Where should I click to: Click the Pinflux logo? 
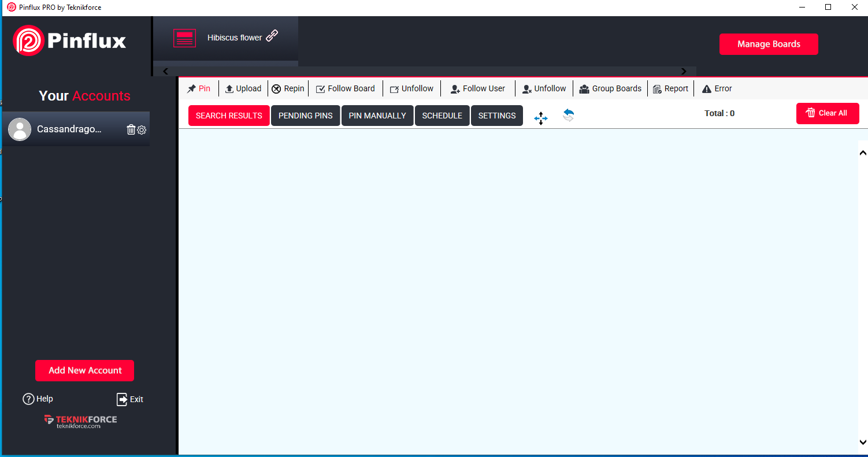point(69,40)
